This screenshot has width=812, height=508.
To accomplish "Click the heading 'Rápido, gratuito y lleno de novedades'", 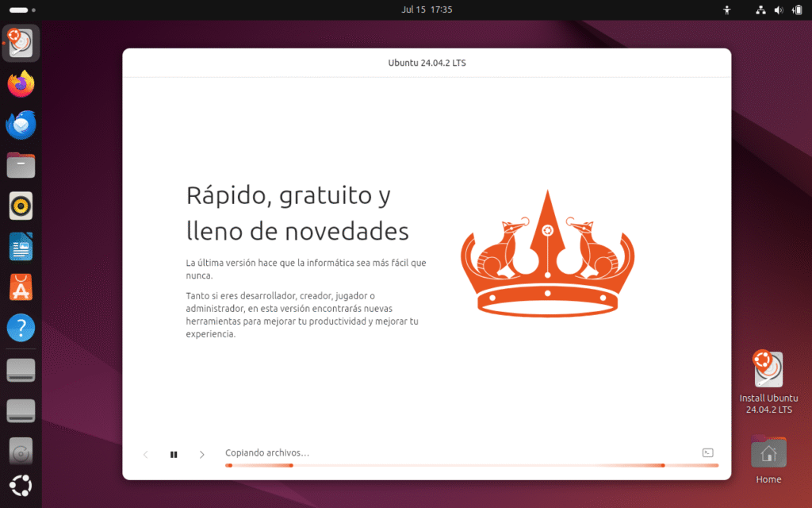I will [297, 213].
